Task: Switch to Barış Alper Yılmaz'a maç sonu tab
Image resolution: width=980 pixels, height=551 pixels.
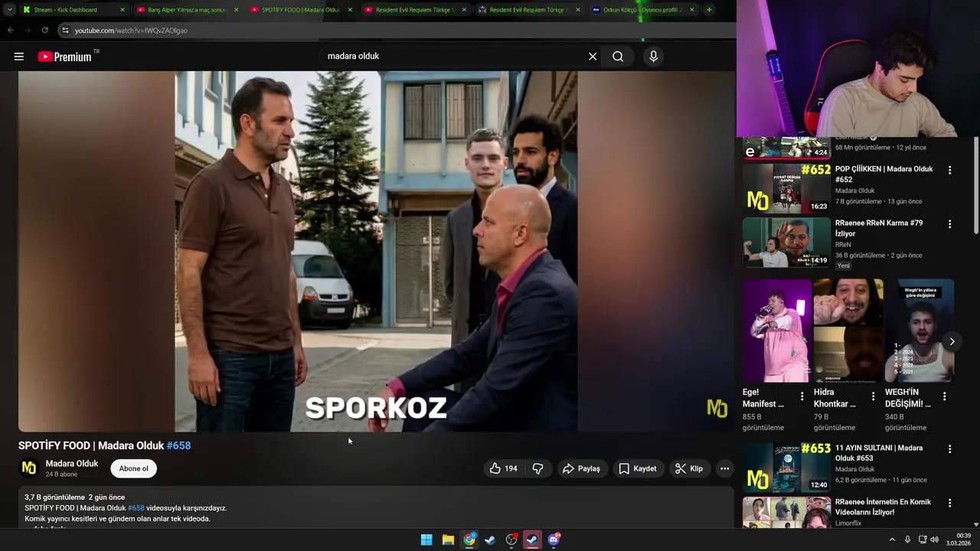Action: [x=188, y=10]
